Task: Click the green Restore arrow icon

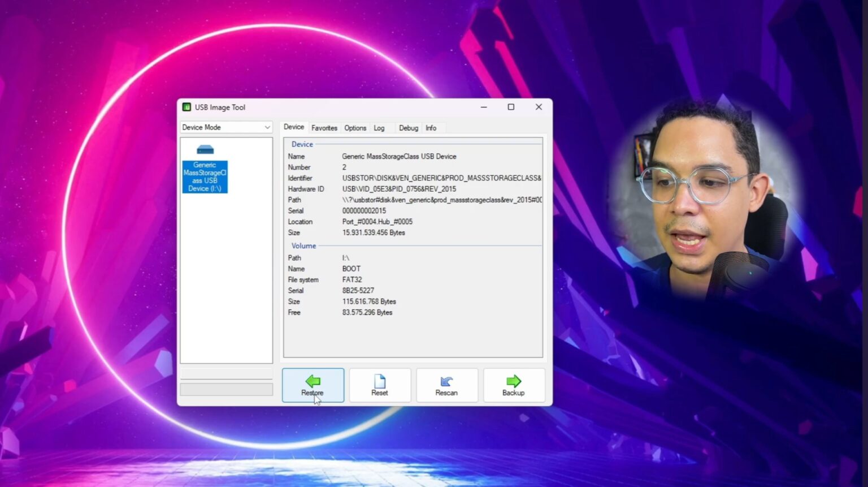Action: pos(313,381)
